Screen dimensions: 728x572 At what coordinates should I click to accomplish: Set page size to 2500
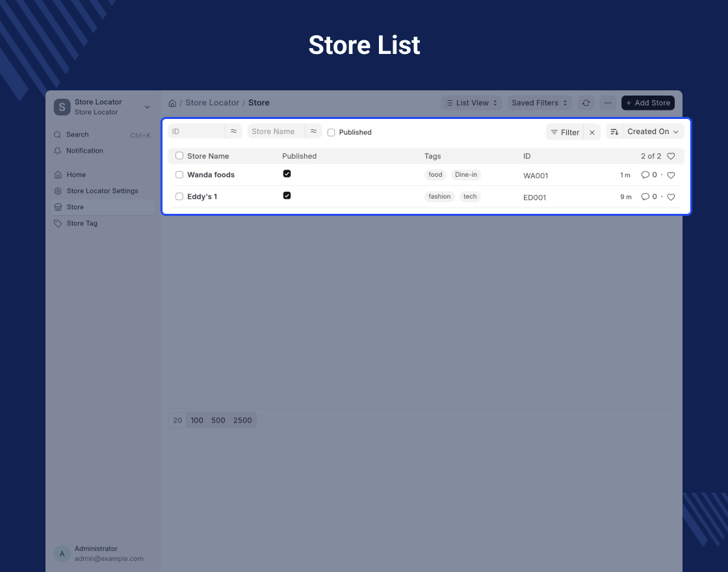(x=242, y=421)
